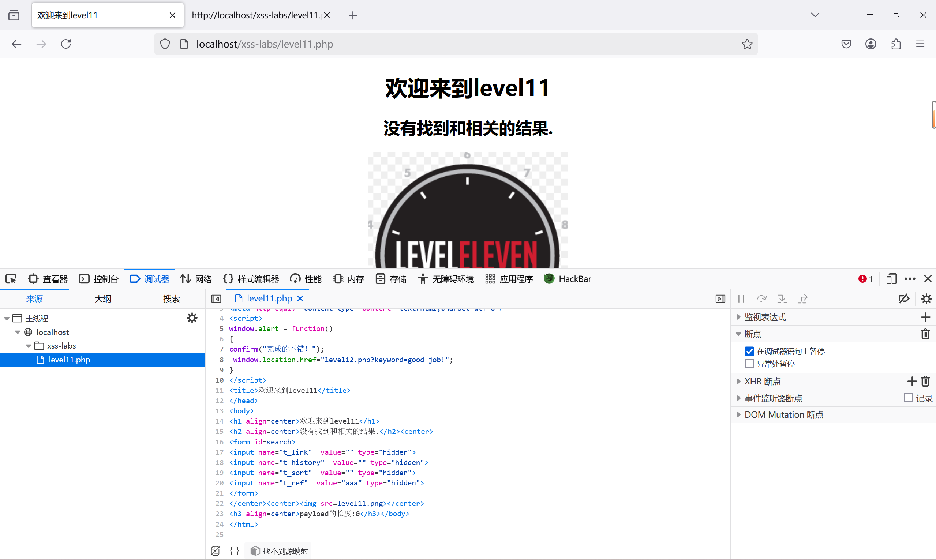Screen dimensions: 936x560
Task: Reload the current page
Action: pos(66,44)
